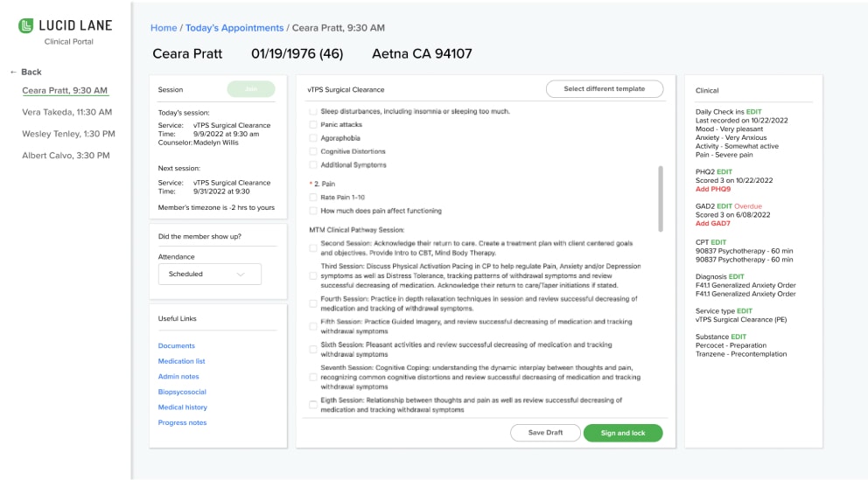
Task: Click EDIT next to Daily Check ins
Action: point(753,112)
